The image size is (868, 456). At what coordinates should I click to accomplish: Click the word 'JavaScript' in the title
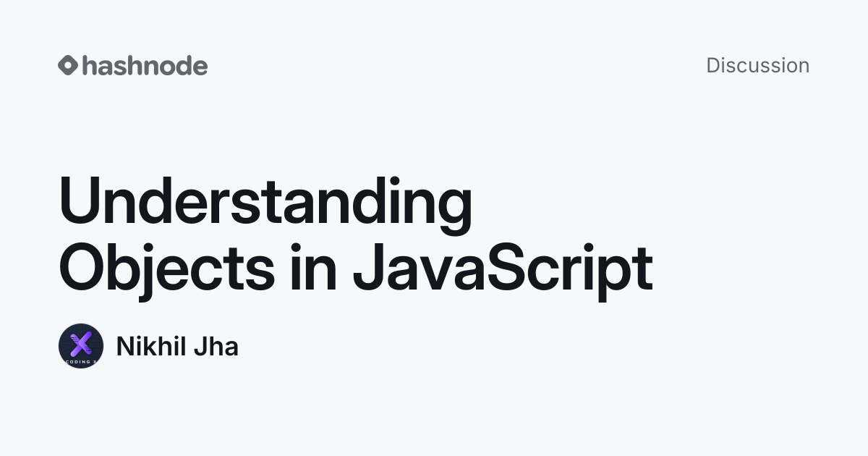point(503,270)
